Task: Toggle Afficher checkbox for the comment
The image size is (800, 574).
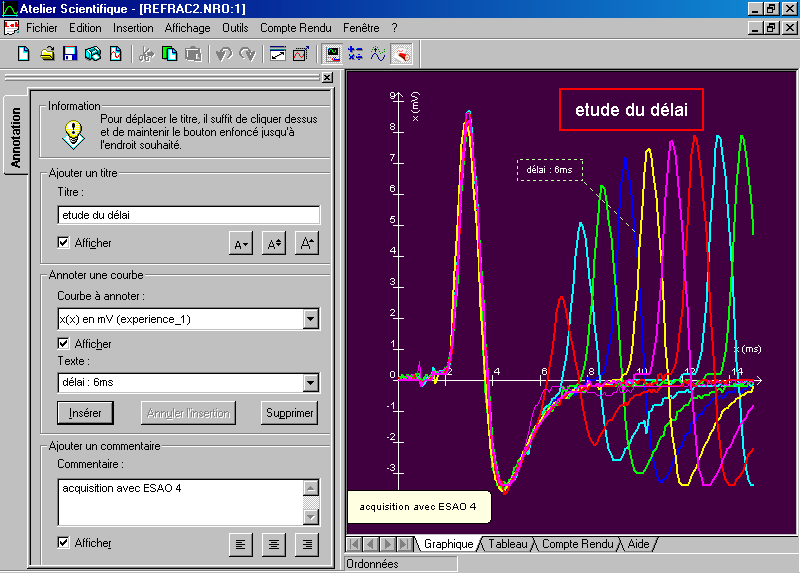Action: point(63,542)
